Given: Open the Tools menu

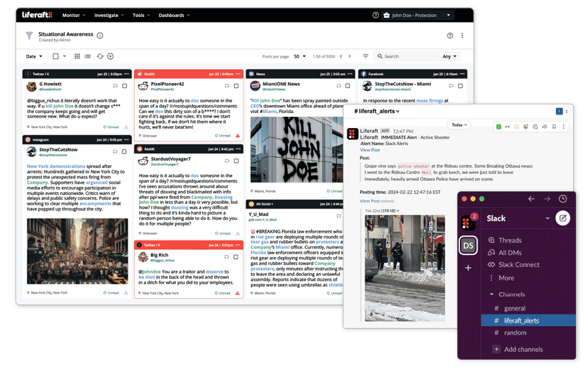Looking at the screenshot, I should coord(141,16).
